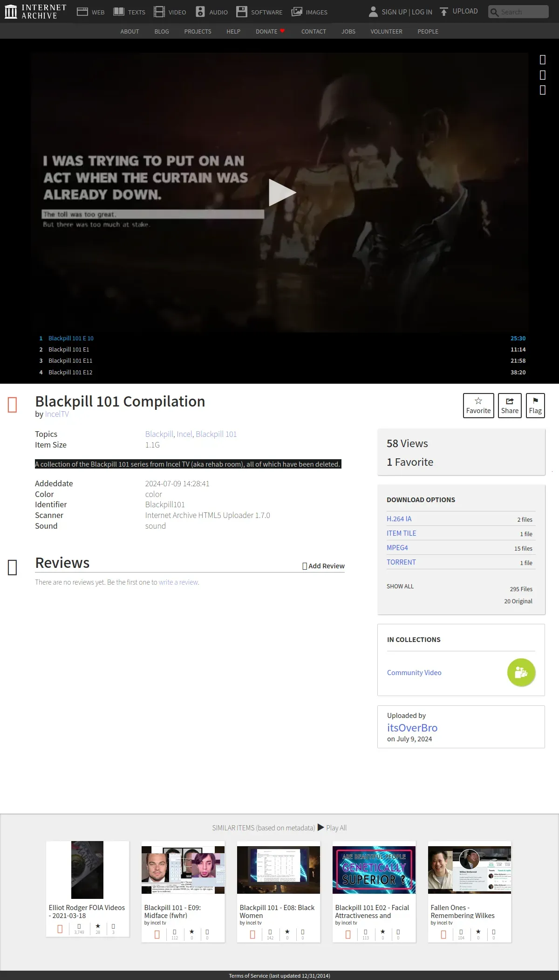The width and height of the screenshot is (559, 980).
Task: Open the Help menu item
Action: click(x=233, y=31)
